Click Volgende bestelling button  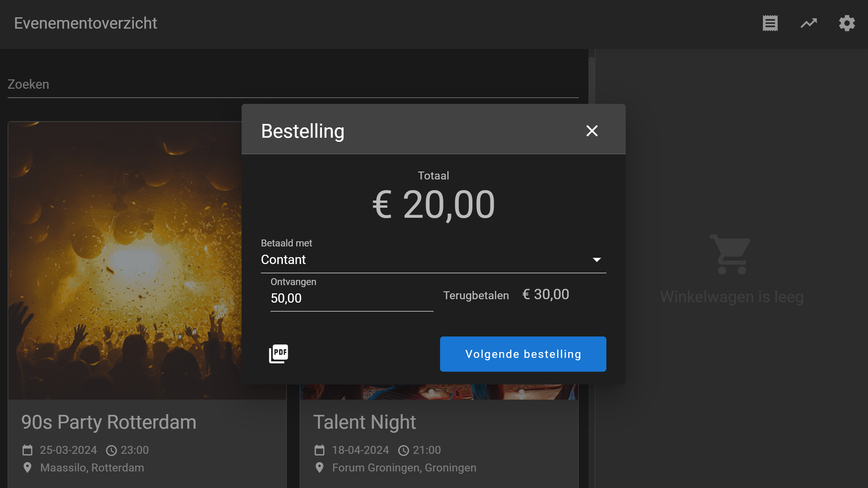[523, 354]
